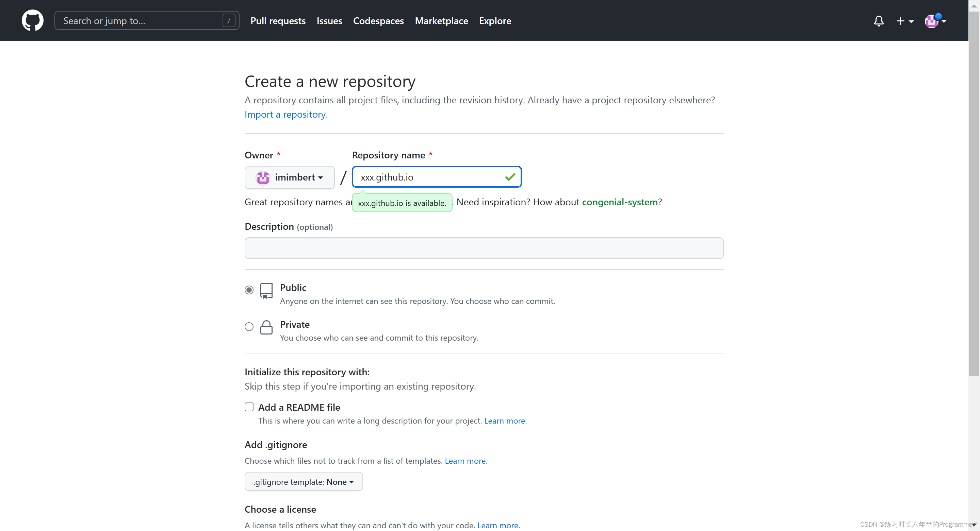Image resolution: width=980 pixels, height=531 pixels.
Task: Focus the Description input field
Action: coord(484,248)
